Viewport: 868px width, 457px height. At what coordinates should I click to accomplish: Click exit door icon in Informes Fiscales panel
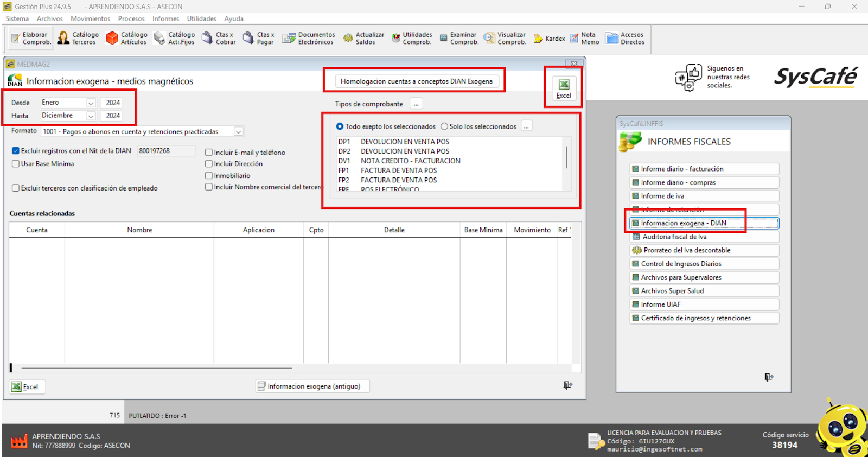point(769,377)
